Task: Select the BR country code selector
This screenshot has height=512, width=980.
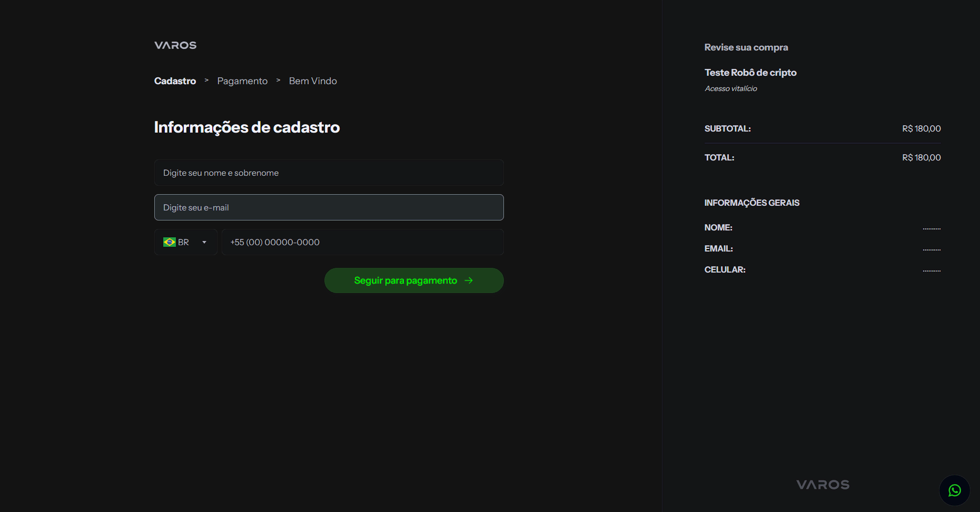Action: coord(185,242)
